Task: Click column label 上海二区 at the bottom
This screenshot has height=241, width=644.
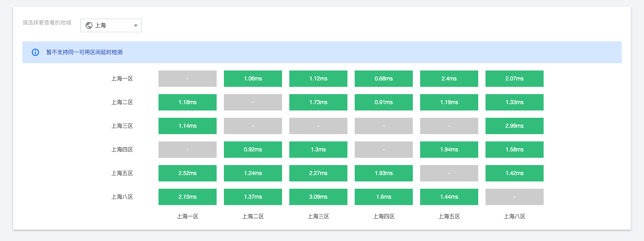Action: 253,216
